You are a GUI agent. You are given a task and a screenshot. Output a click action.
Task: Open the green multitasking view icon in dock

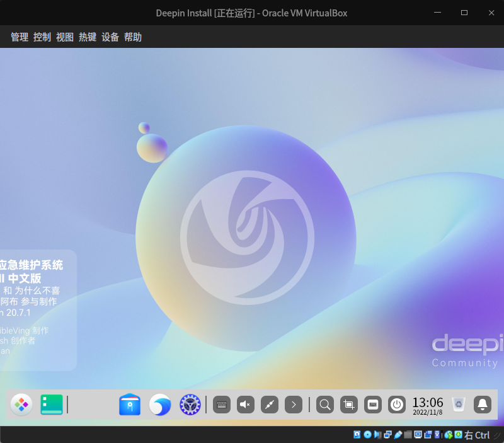(x=52, y=405)
